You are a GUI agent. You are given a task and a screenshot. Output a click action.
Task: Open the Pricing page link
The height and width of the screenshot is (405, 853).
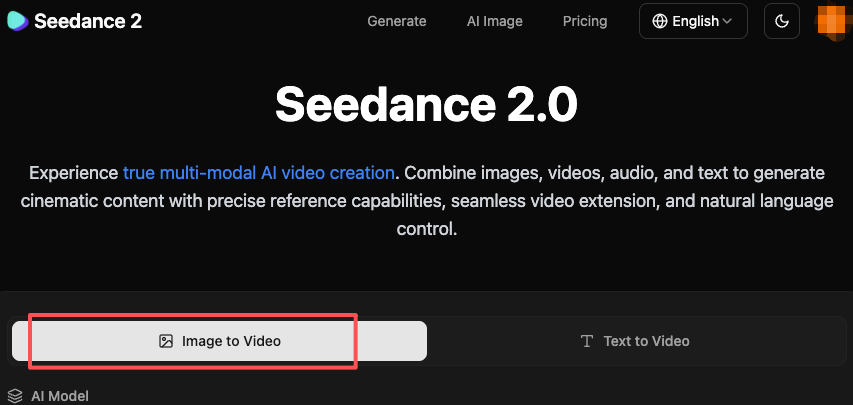tap(585, 21)
